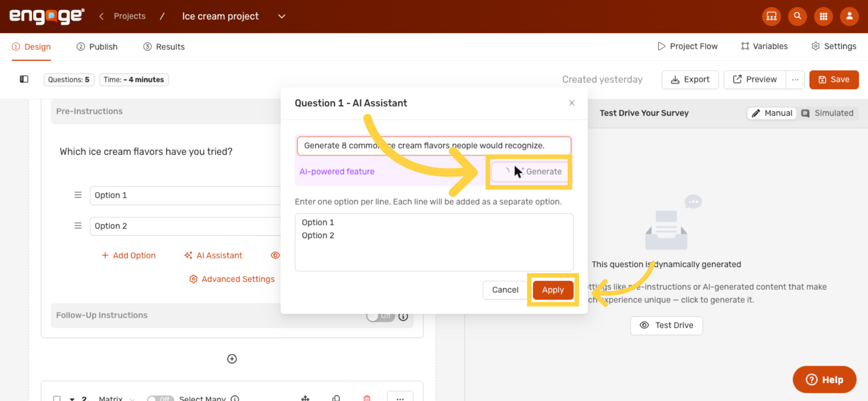Click the AI prompt input field

pyautogui.click(x=434, y=146)
